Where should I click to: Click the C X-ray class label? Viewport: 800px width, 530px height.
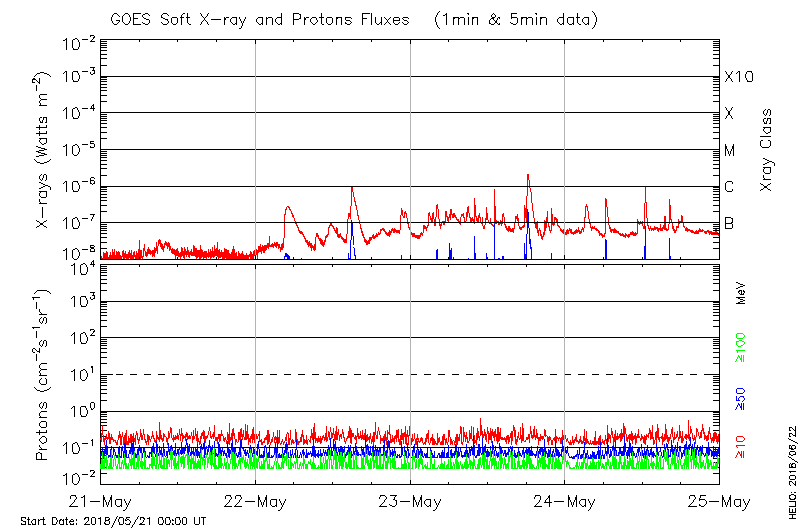point(729,187)
